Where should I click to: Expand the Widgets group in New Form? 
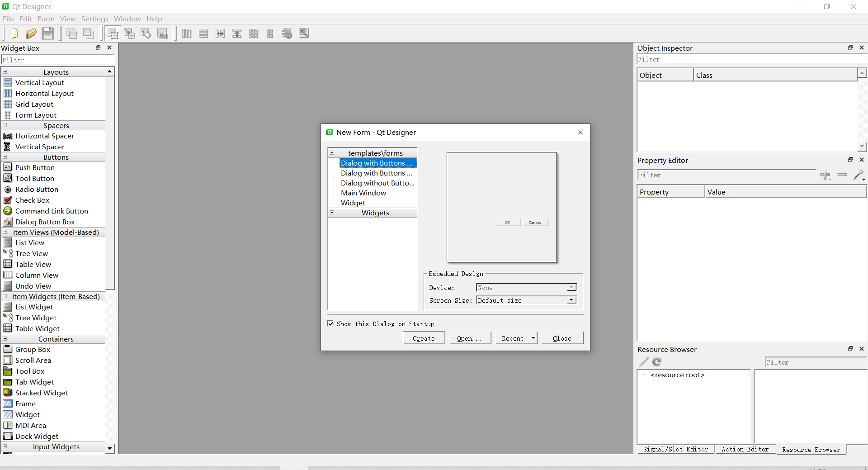tap(332, 213)
